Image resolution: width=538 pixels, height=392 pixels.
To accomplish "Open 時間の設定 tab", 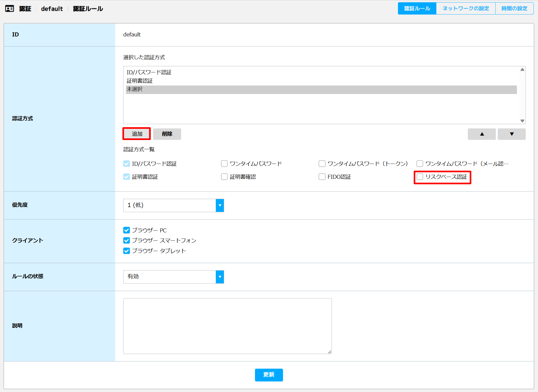I will [514, 9].
